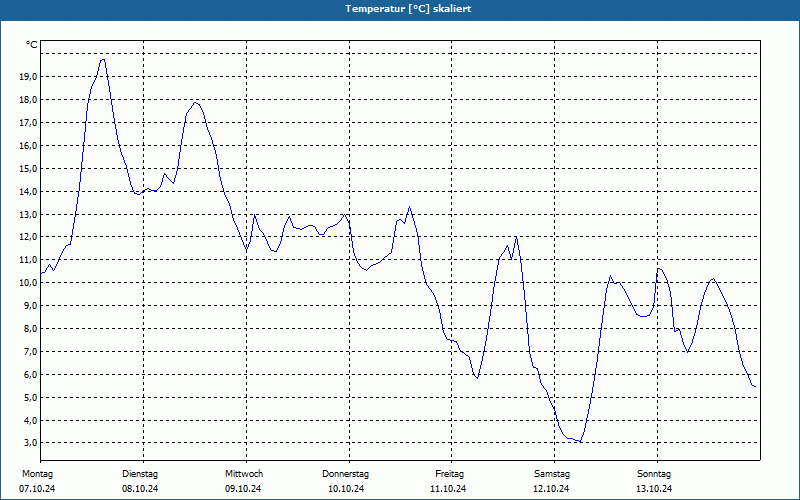Image resolution: width=800 pixels, height=500 pixels.
Task: Click the 7,0 y-axis label
Action: click(30, 352)
